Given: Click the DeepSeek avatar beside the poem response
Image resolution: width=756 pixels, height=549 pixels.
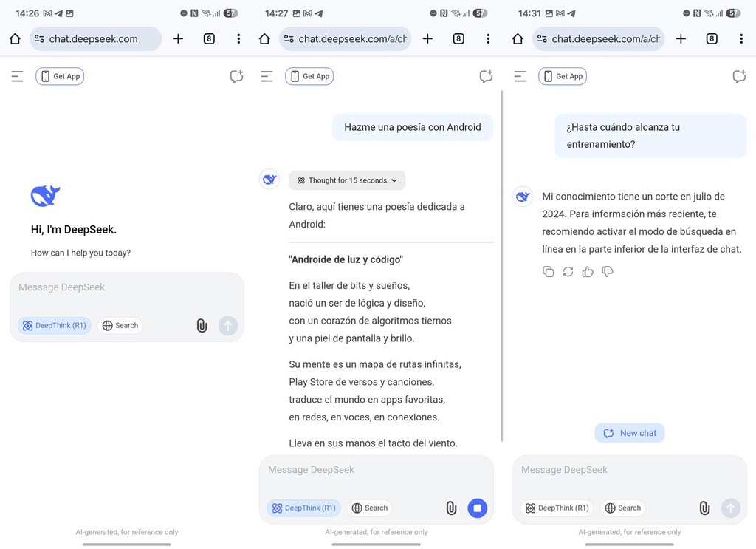Looking at the screenshot, I should (269, 180).
